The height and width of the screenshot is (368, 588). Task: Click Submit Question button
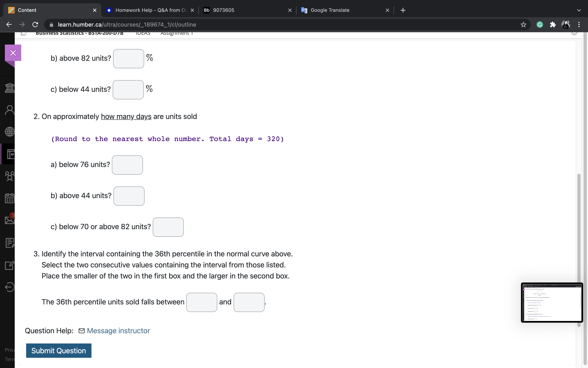tap(59, 350)
